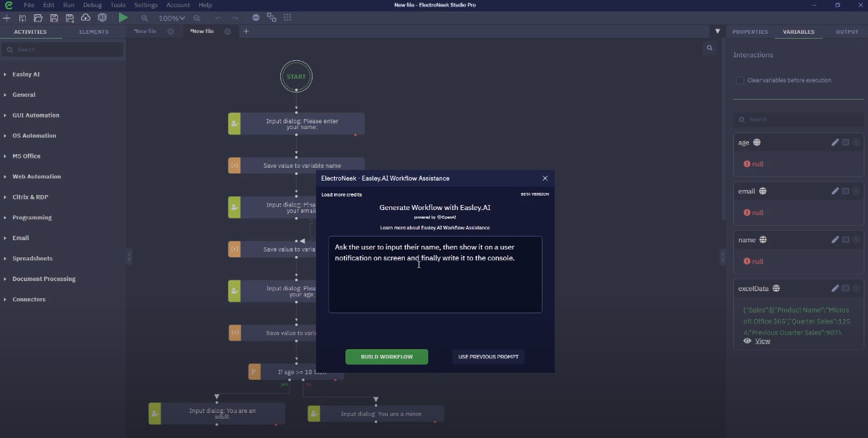Viewport: 868px width, 438px height.
Task: Open Learn more about Easley.AI Workflow Assistance
Action: 435,227
